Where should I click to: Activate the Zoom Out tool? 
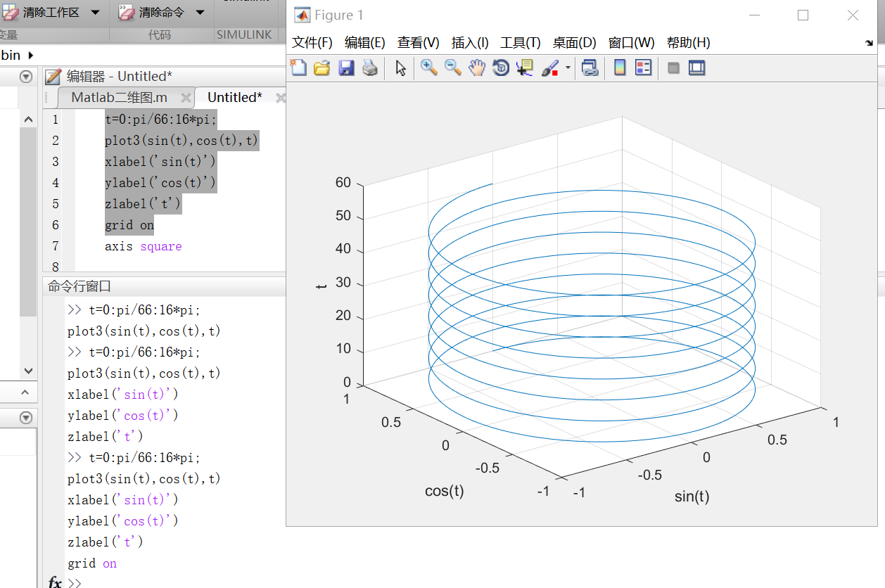tap(452, 68)
